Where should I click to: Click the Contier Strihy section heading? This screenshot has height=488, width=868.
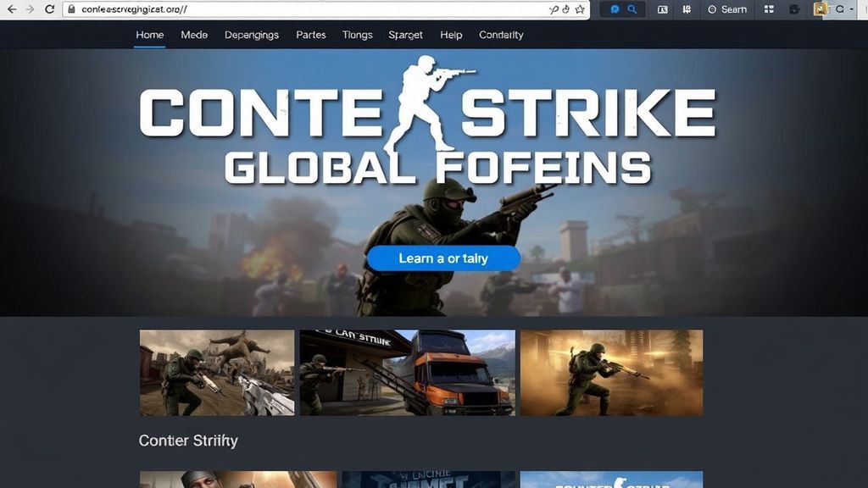pyautogui.click(x=188, y=441)
